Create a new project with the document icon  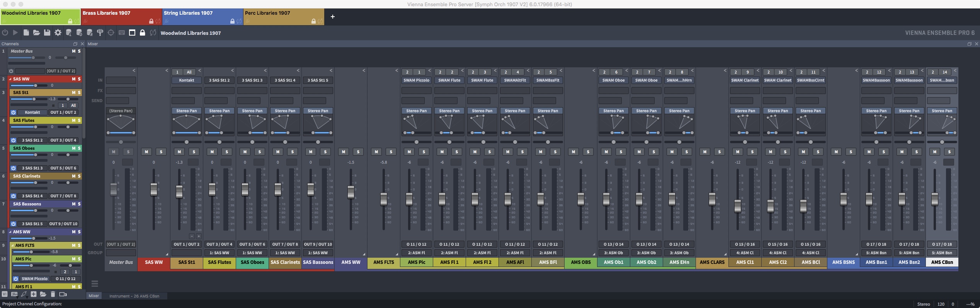[26, 33]
